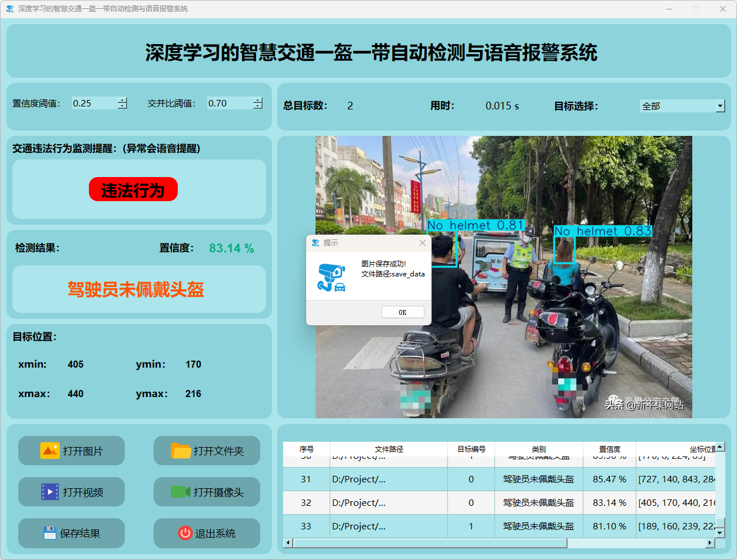Click the table's horizontal scrollbar thumb

[430, 543]
